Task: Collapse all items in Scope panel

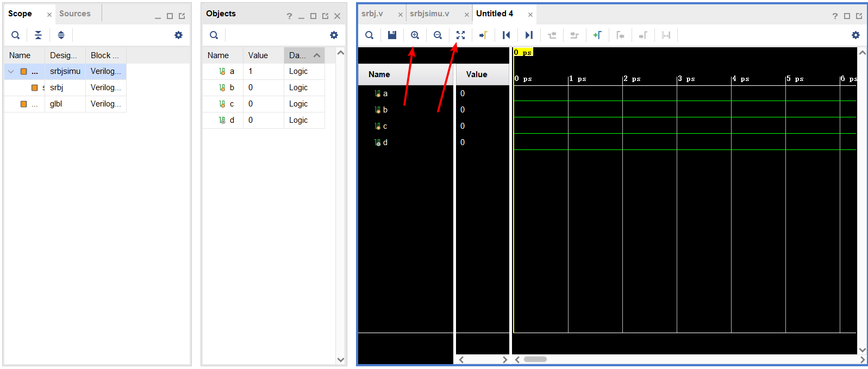Action: point(38,35)
